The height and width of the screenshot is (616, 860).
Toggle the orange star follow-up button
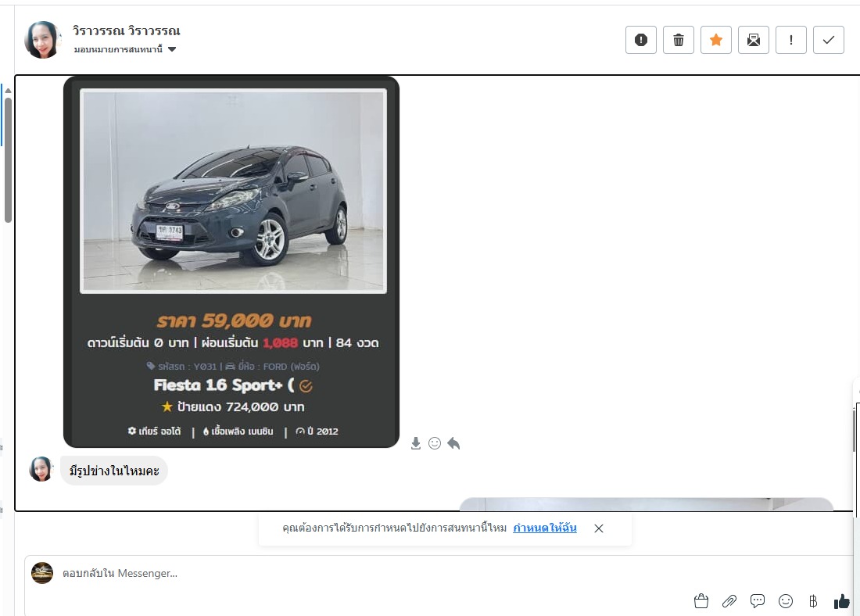pos(715,40)
